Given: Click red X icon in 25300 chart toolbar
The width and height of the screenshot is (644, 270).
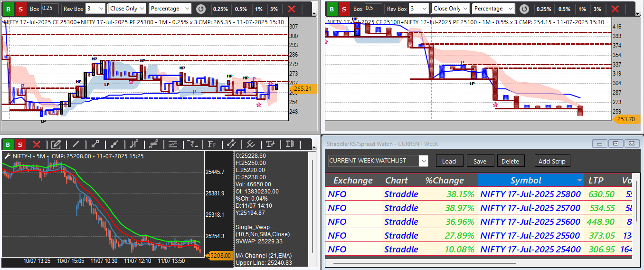Looking at the screenshot, I should (x=292, y=9).
